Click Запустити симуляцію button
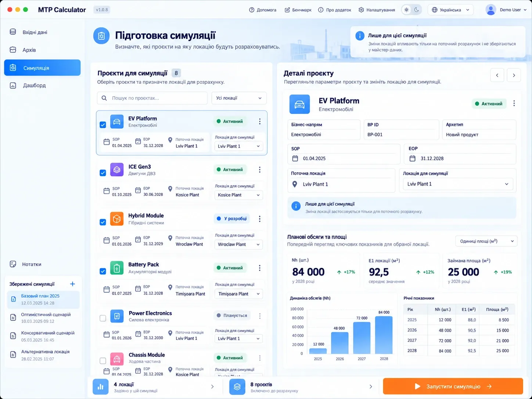This screenshot has height=399, width=532. coord(453,386)
